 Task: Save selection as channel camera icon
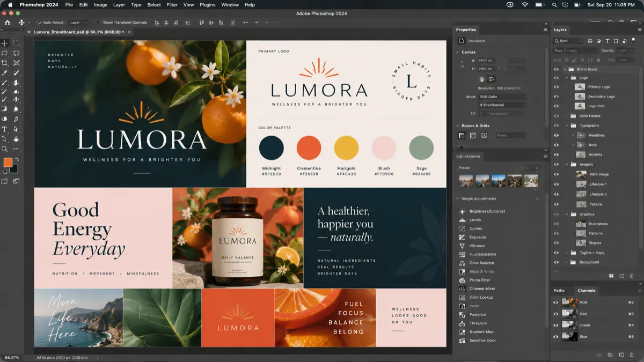coord(610,354)
